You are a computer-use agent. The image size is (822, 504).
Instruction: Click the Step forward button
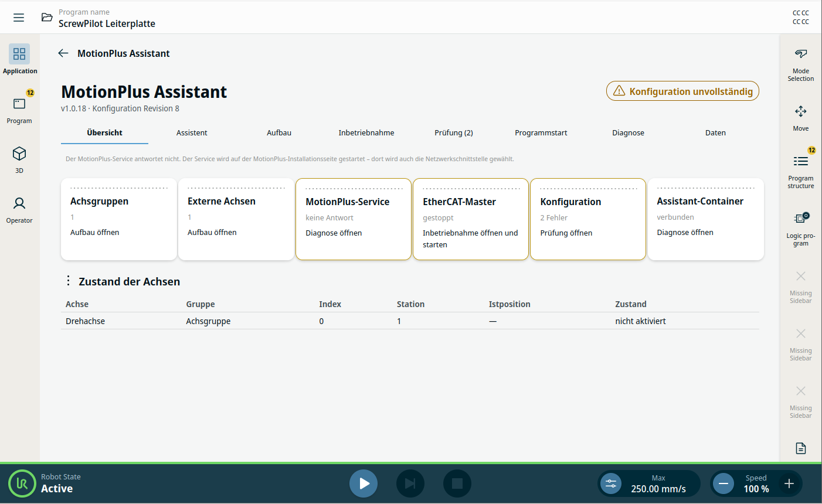pos(410,483)
